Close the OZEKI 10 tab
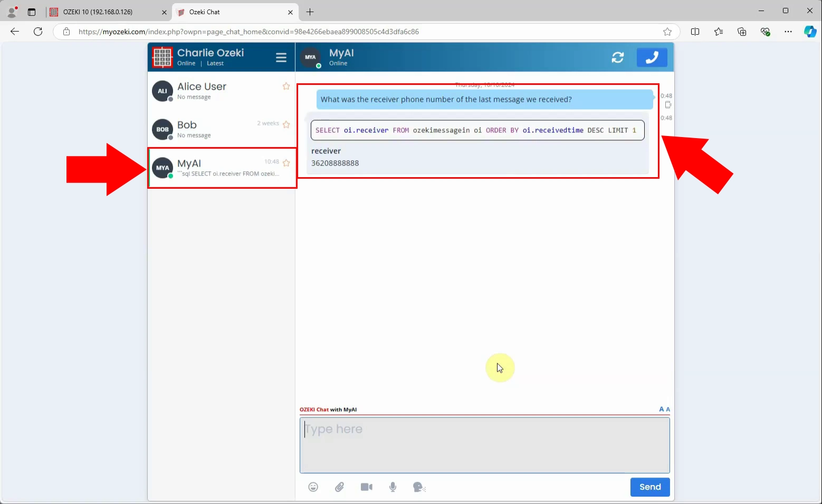 coord(164,12)
